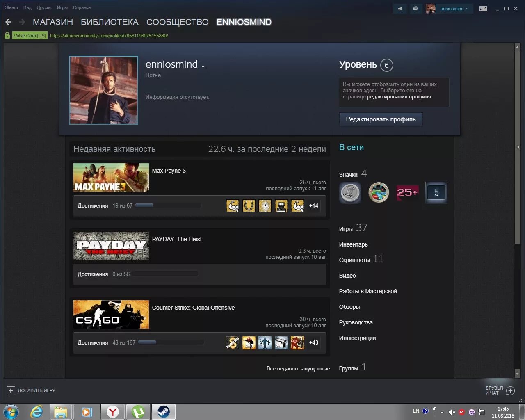This screenshot has height=420, width=525.
Task: Open the Инвентарь link
Action: tap(354, 244)
